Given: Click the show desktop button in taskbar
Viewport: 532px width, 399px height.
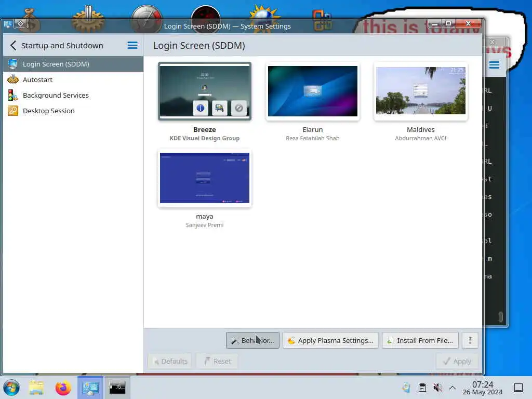Looking at the screenshot, I should click(x=518, y=388).
